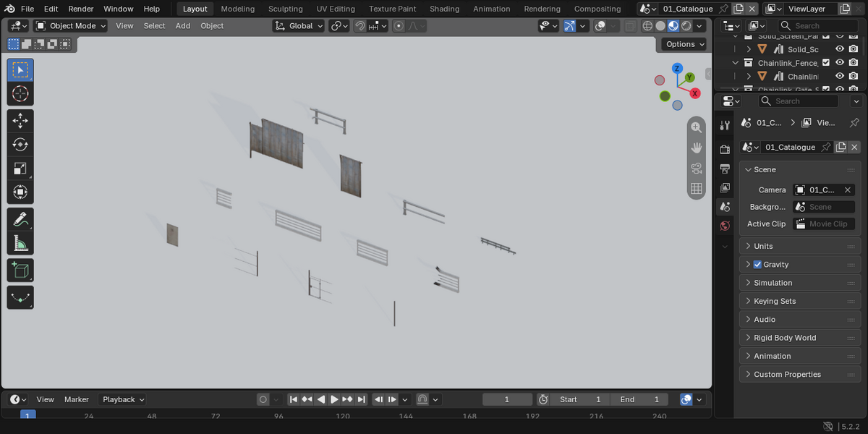Open the View Layer properties tab
The height and width of the screenshot is (434, 868).
[x=725, y=187]
